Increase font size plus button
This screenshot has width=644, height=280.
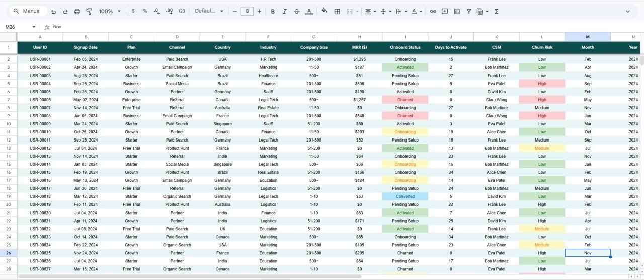[259, 11]
